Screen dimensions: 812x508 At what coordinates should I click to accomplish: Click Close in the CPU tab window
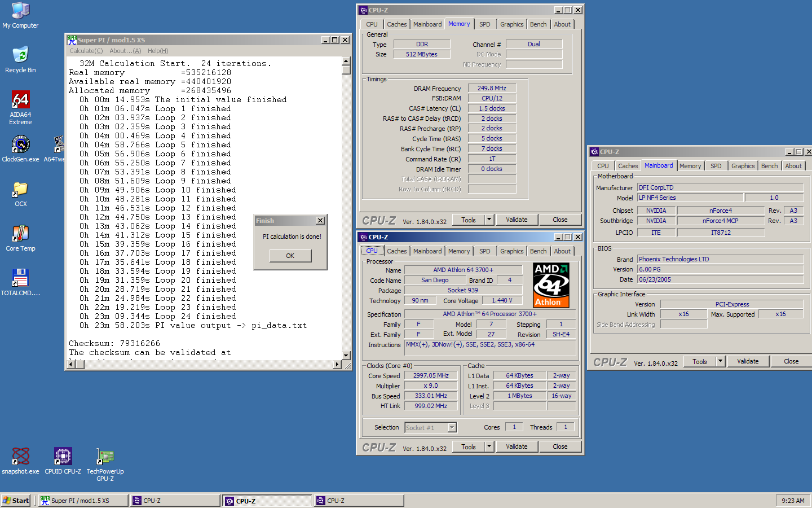click(560, 447)
